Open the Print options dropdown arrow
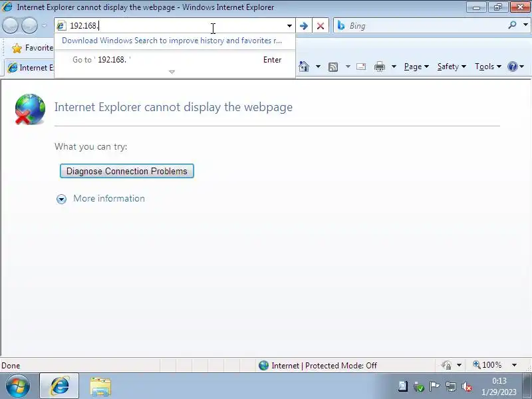 click(394, 66)
